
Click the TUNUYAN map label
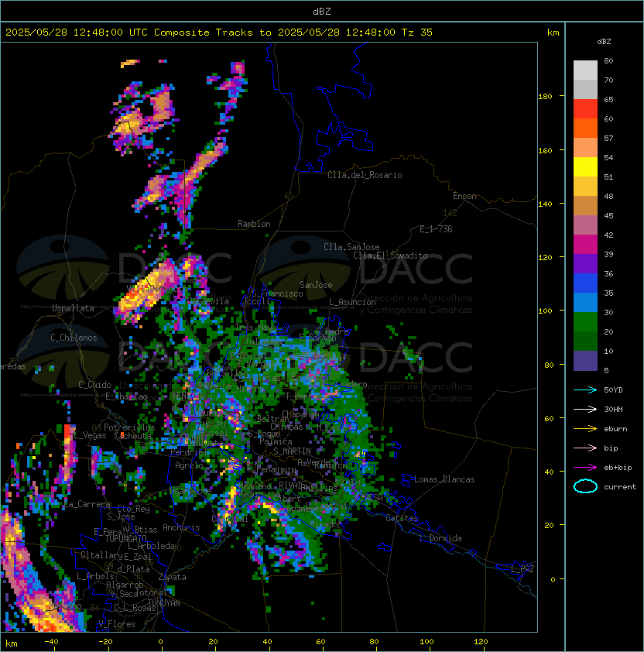coord(164,603)
